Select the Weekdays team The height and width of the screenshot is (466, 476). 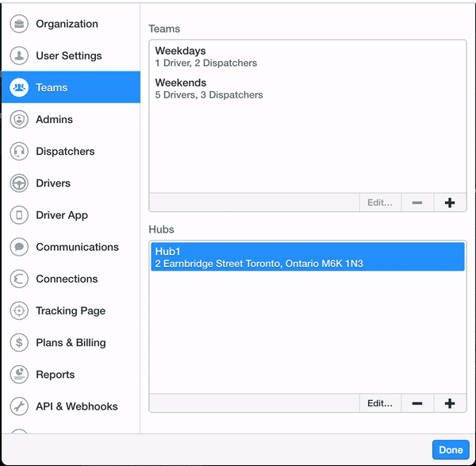pos(308,56)
